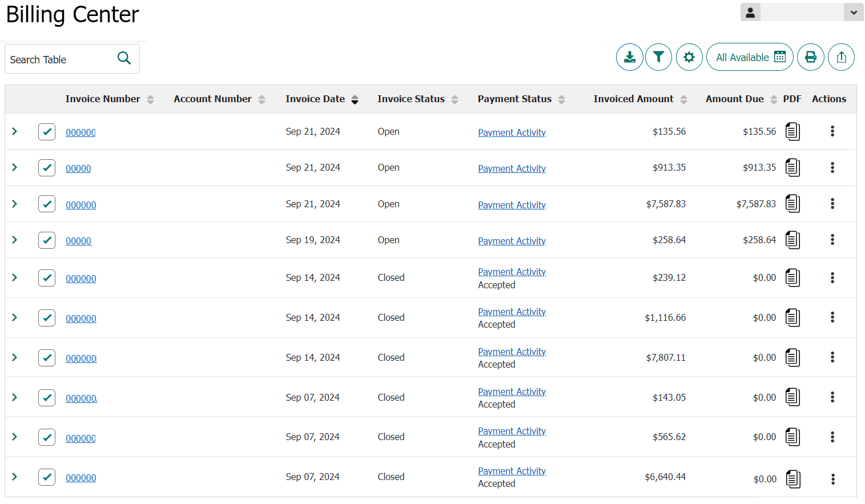Uncheck the first invoice row checkbox
This screenshot has width=865, height=504.
tap(46, 131)
